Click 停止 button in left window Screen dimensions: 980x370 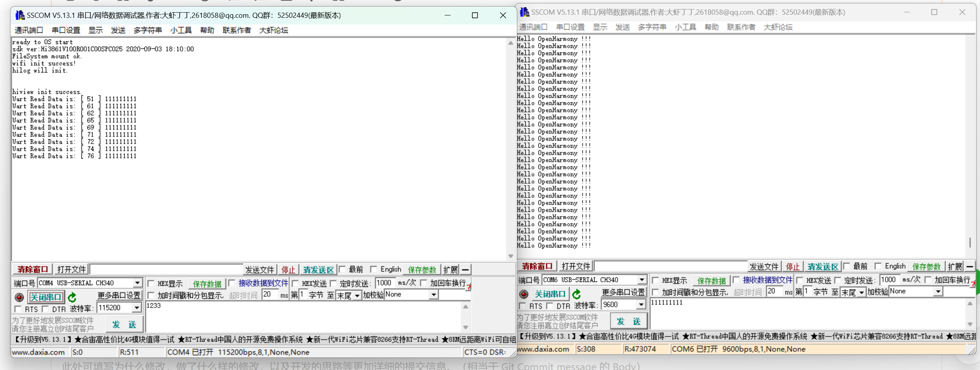288,269
